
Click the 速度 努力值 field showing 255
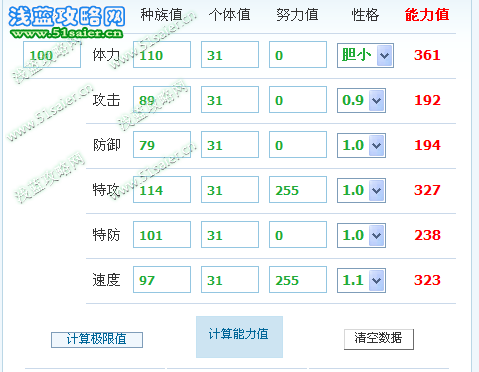pyautogui.click(x=298, y=280)
